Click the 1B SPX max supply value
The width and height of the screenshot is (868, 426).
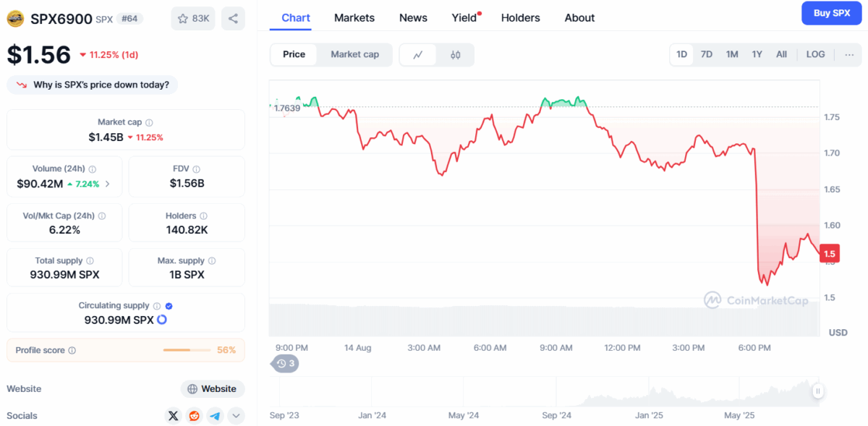187,275
